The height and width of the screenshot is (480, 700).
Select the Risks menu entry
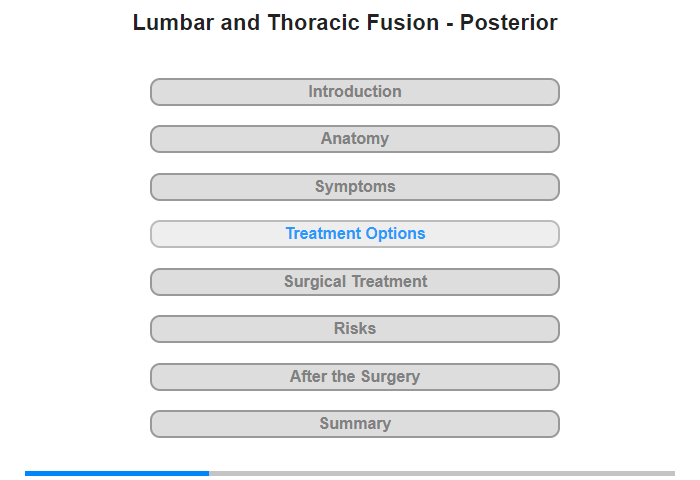[x=355, y=329]
